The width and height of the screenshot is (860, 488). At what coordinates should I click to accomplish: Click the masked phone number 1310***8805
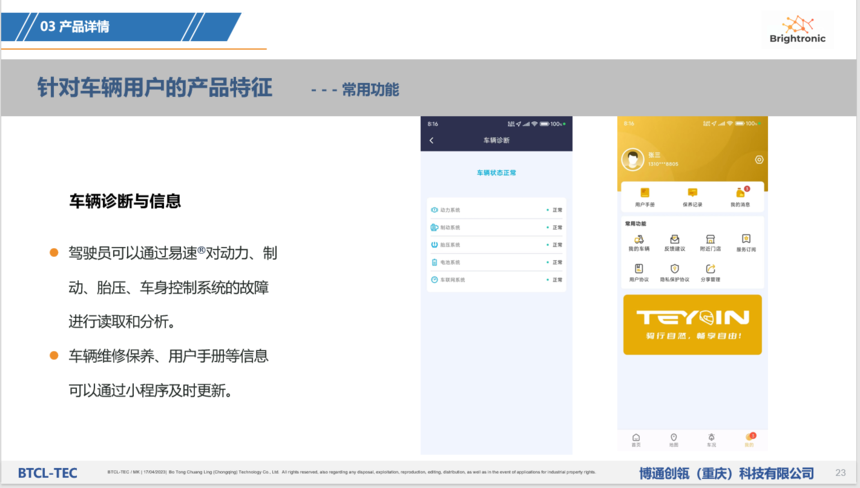pyautogui.click(x=663, y=164)
